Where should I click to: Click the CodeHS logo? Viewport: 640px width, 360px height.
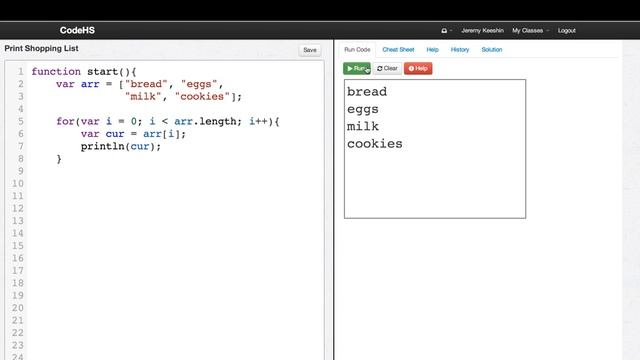pos(77,30)
